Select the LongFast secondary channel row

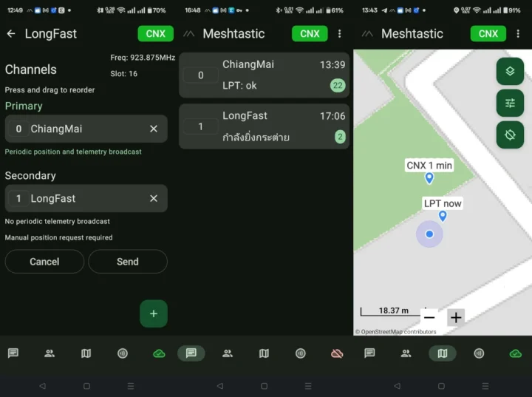point(86,198)
